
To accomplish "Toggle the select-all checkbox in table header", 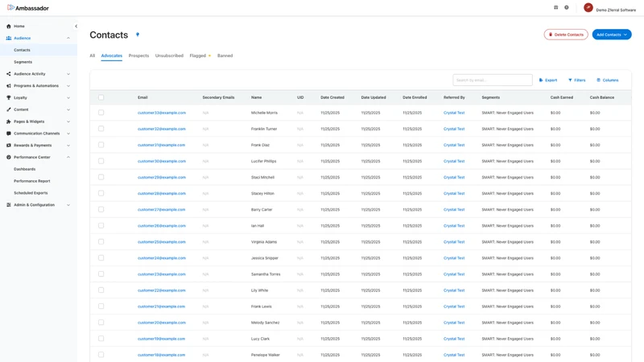I will (x=101, y=97).
